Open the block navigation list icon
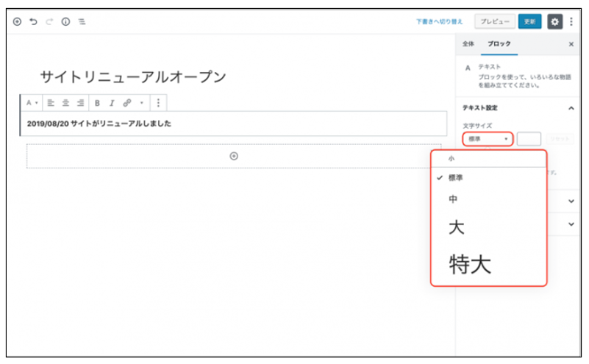The height and width of the screenshot is (364, 589). [x=82, y=22]
